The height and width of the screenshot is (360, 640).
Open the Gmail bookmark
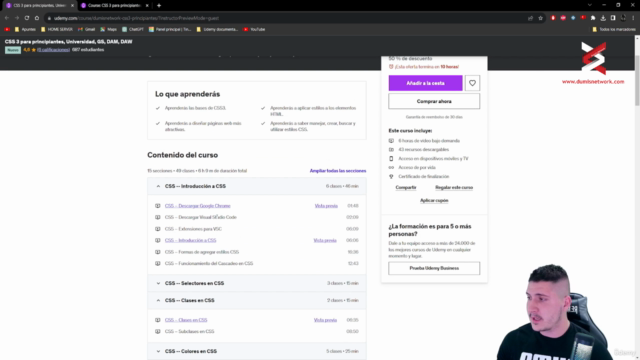tap(87, 29)
